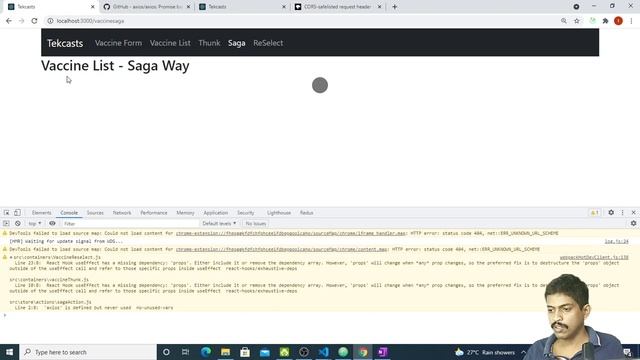The image size is (640, 360).
Task: Open the DevTools Redux tab
Action: point(307,213)
